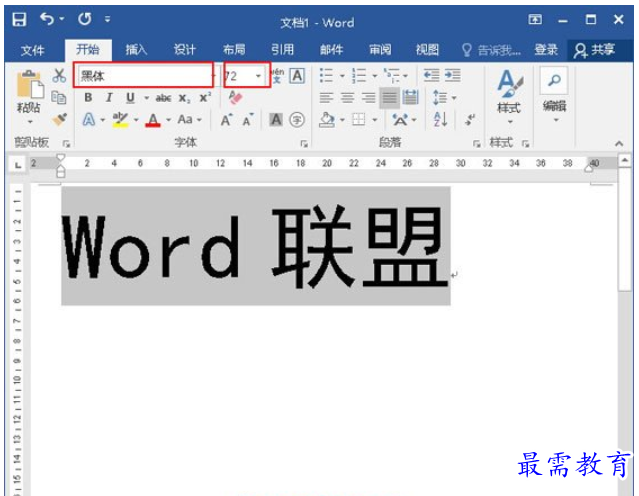This screenshot has height=496, width=639.
Task: Click the Redo/Repeat icon
Action: 85,19
